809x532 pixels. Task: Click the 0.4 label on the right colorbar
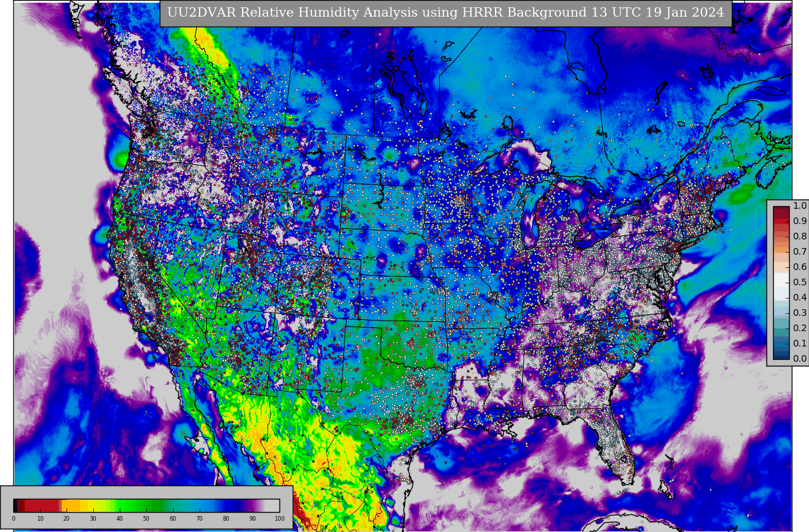800,297
